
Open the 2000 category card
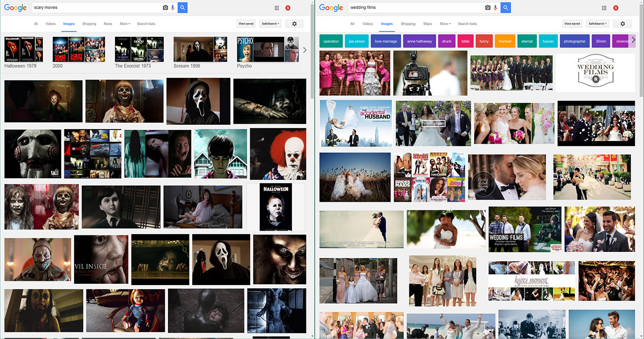click(x=79, y=53)
